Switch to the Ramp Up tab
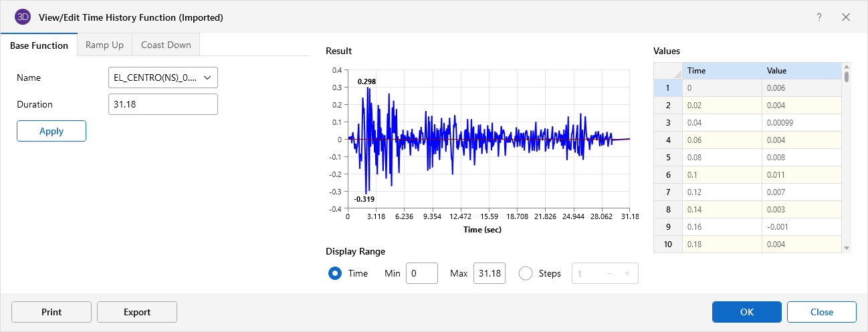868x332 pixels. 104,45
